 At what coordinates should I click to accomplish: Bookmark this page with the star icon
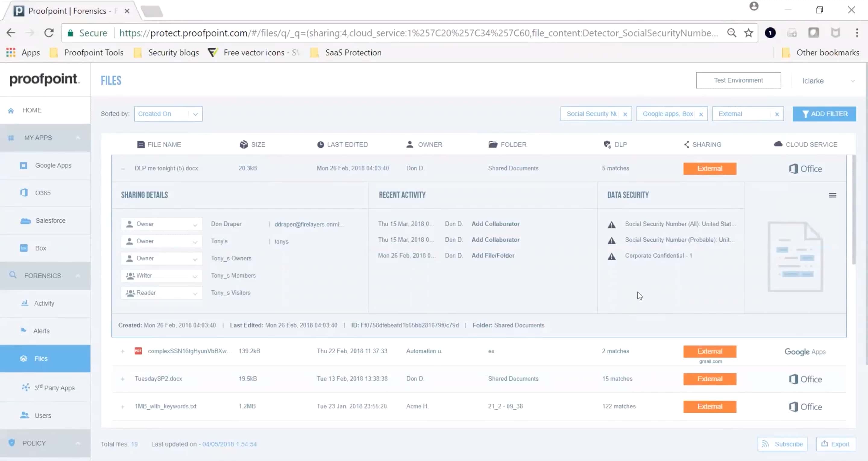(x=749, y=33)
